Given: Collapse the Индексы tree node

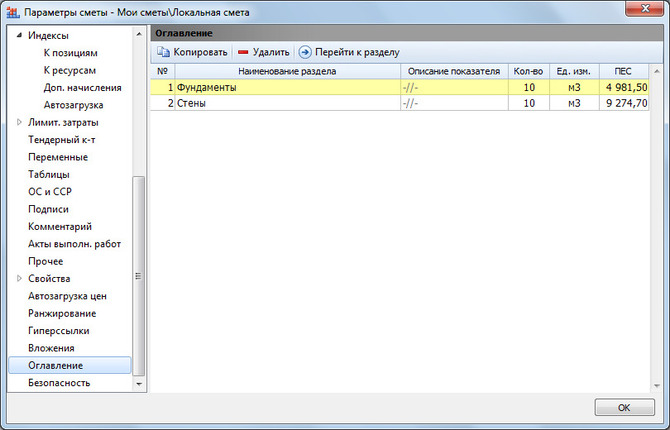Looking at the screenshot, I should [19, 35].
